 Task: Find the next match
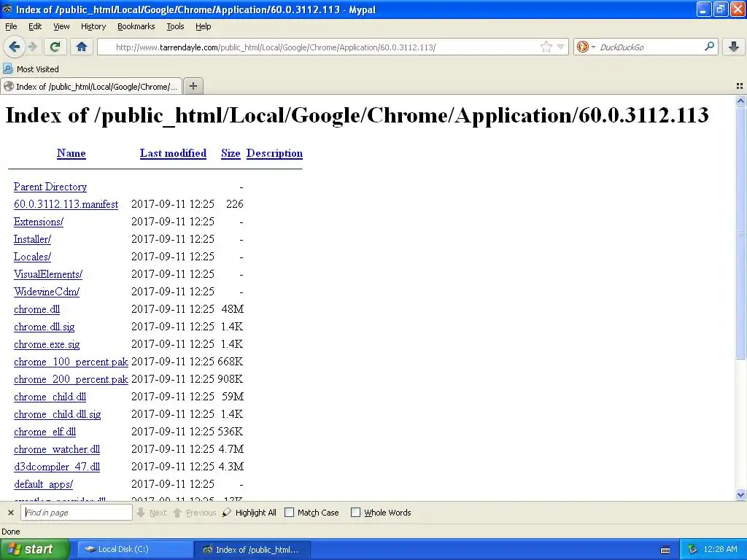point(152,513)
